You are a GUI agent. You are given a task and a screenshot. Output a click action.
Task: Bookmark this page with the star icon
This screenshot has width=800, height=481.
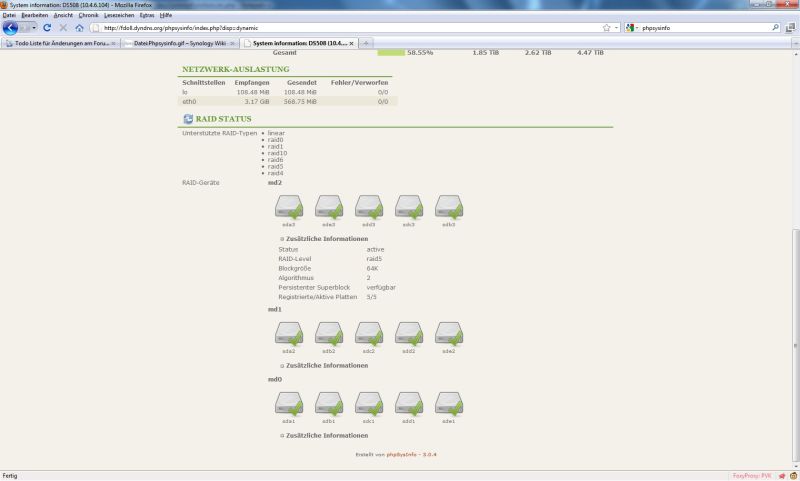(x=607, y=28)
